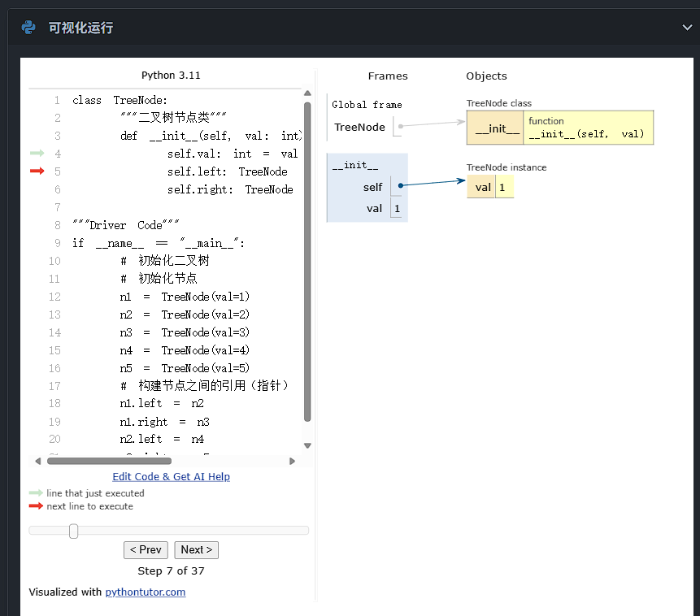
Task: Click the code pane horizontal scrollbar thumb
Action: click(110, 461)
